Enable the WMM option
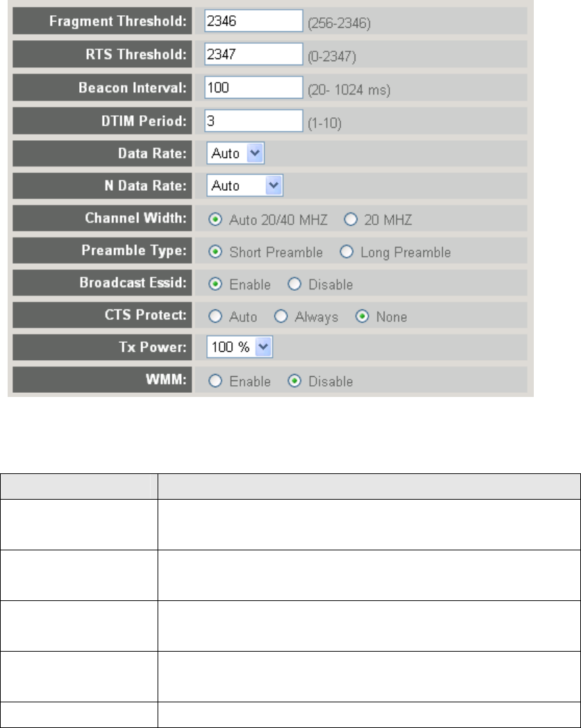 click(215, 381)
